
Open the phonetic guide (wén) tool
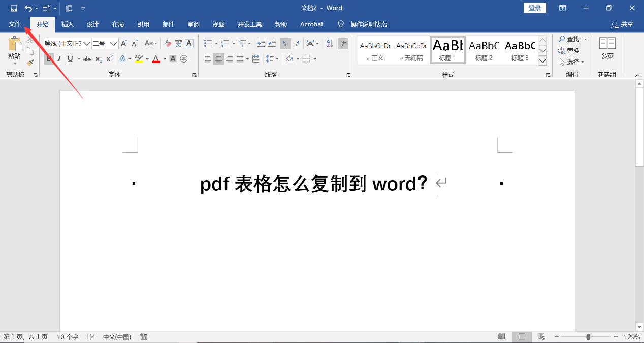[178, 43]
